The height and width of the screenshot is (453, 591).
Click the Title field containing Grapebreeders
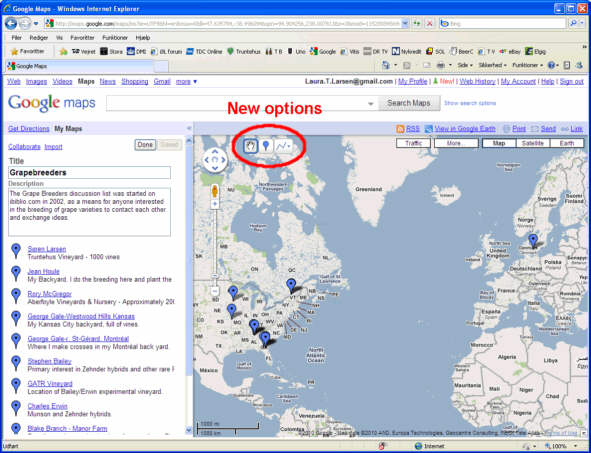89,173
